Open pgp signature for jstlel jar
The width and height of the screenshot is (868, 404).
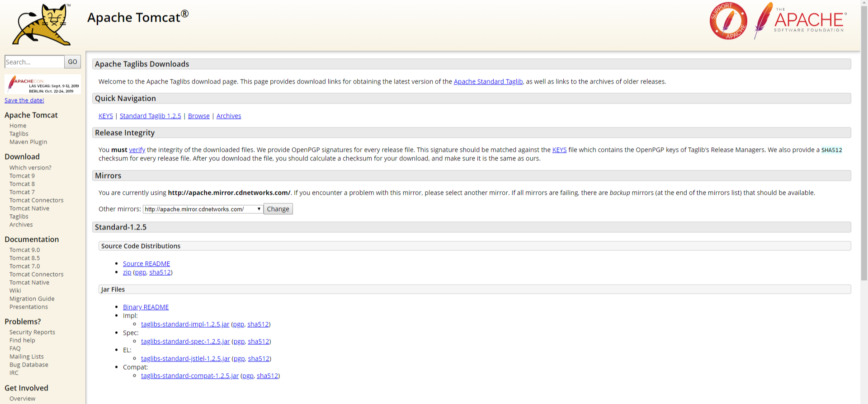point(239,359)
